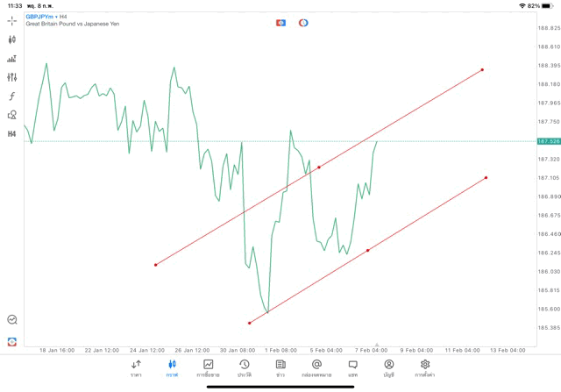Tap the crosshair tool icon
This screenshot has width=561, height=392.
click(x=12, y=20)
